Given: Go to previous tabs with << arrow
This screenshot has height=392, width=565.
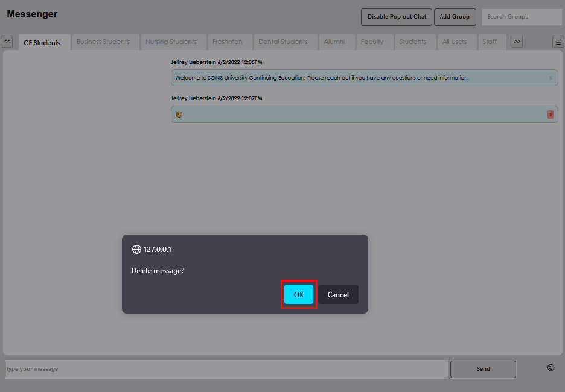Looking at the screenshot, I should pyautogui.click(x=7, y=42).
